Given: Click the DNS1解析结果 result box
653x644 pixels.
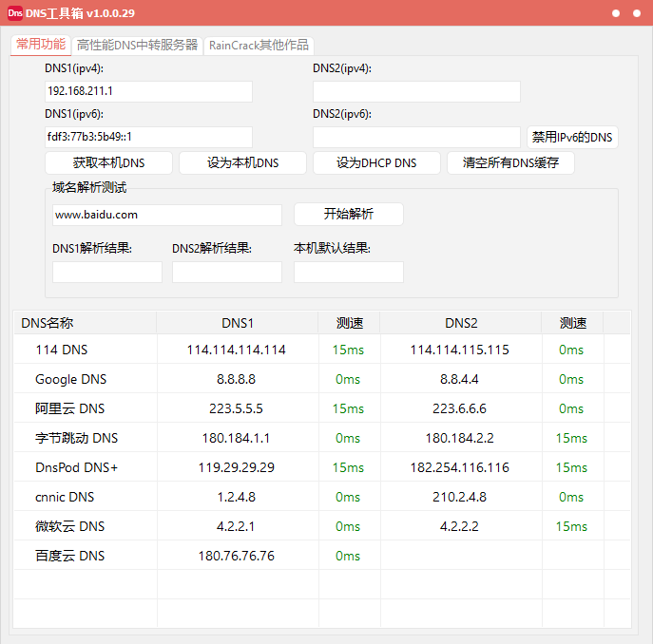Looking at the screenshot, I should 107,272.
